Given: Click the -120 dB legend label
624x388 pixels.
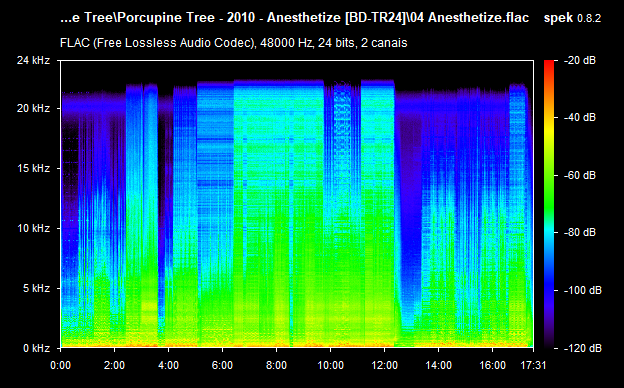Looking at the screenshot, I should tap(583, 348).
